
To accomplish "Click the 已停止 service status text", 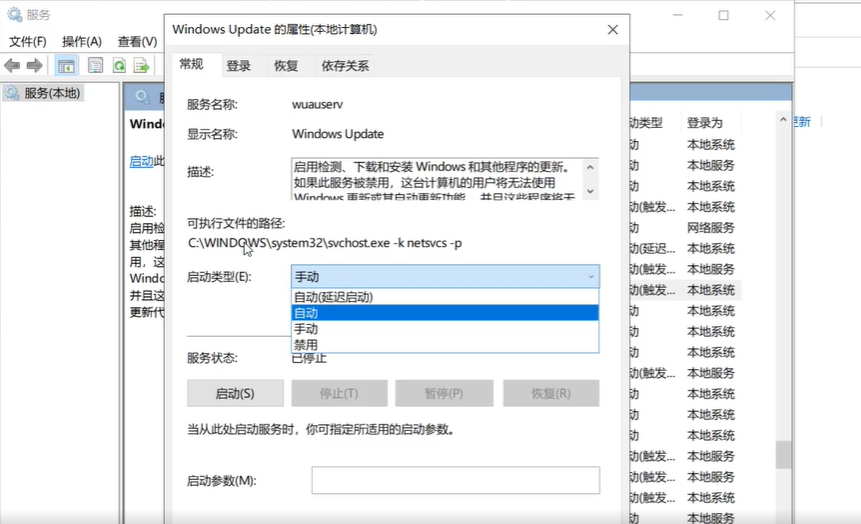I will tap(309, 359).
